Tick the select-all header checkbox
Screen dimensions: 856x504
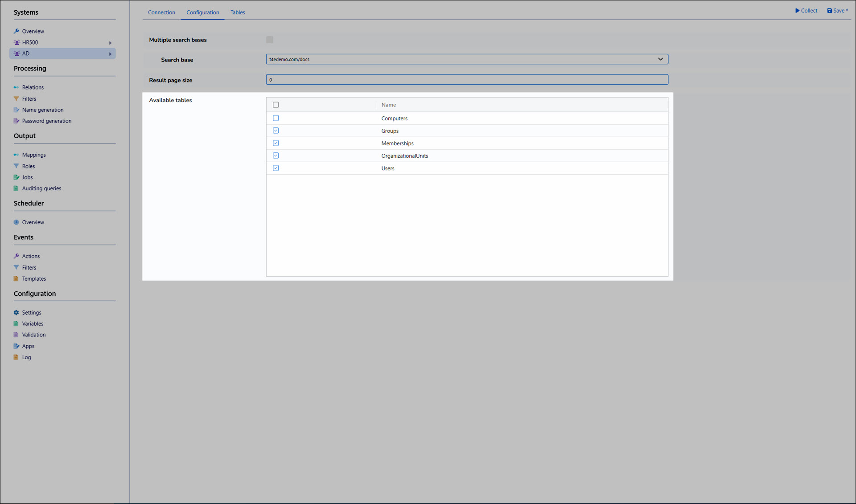tap(276, 105)
